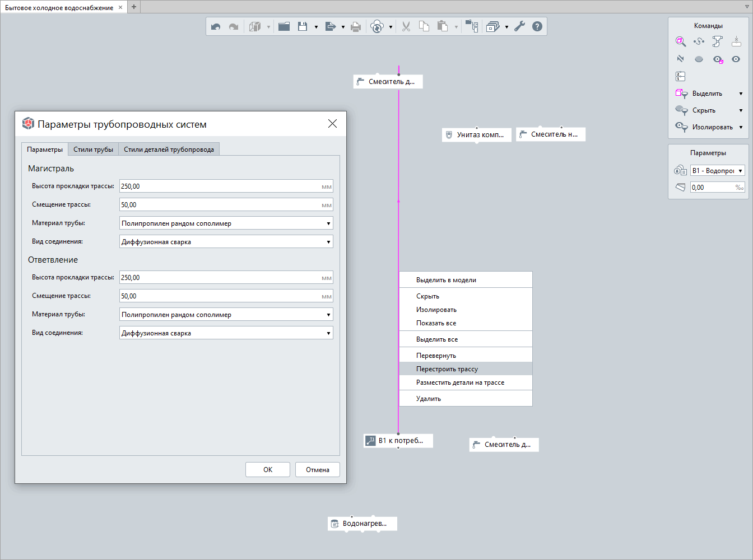This screenshot has width=753, height=560.
Task: Undo the last action in toolbar
Action: [x=216, y=26]
